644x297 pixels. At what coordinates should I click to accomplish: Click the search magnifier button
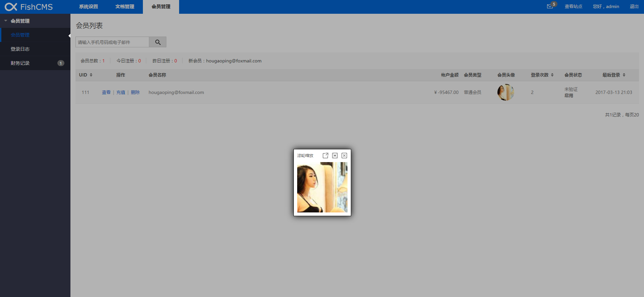coord(158,42)
